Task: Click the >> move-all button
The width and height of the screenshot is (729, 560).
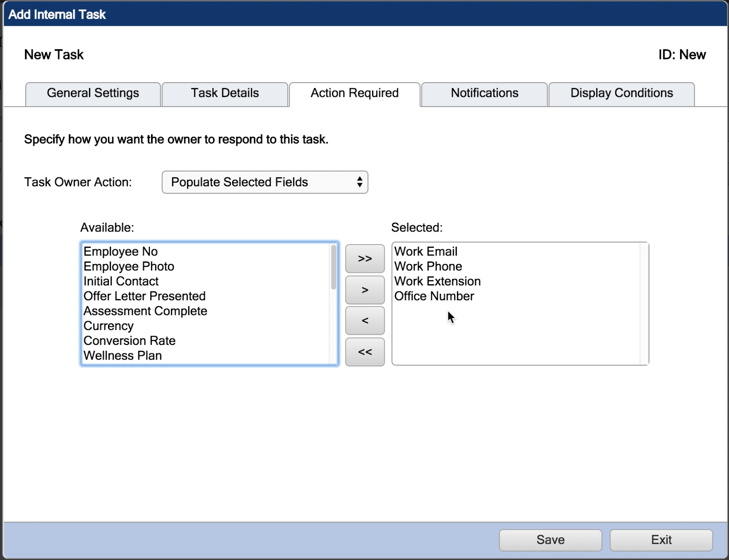Action: pos(364,258)
